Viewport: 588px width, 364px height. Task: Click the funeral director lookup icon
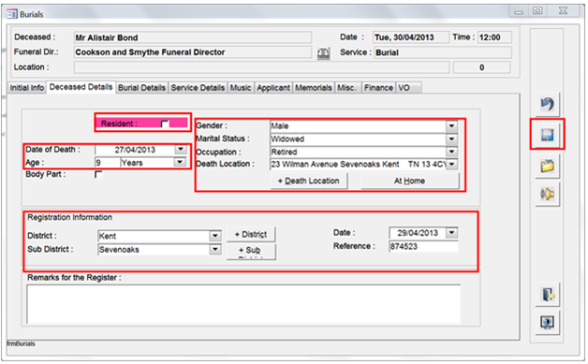pyautogui.click(x=323, y=52)
